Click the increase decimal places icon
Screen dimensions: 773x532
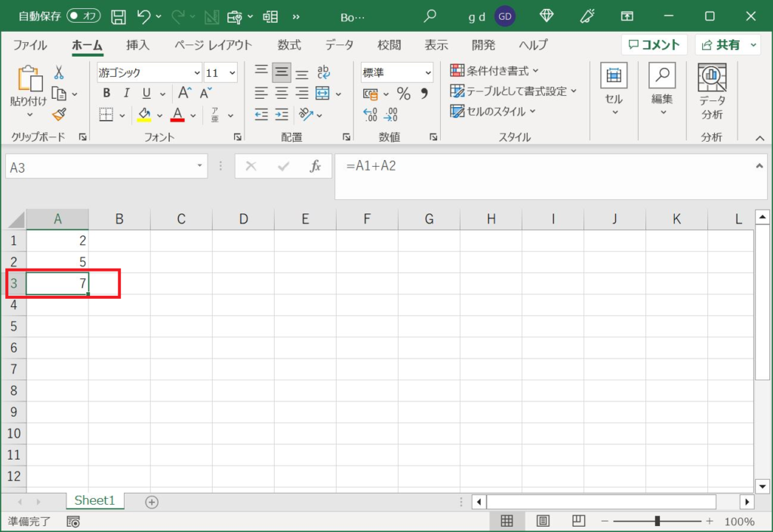coord(371,115)
